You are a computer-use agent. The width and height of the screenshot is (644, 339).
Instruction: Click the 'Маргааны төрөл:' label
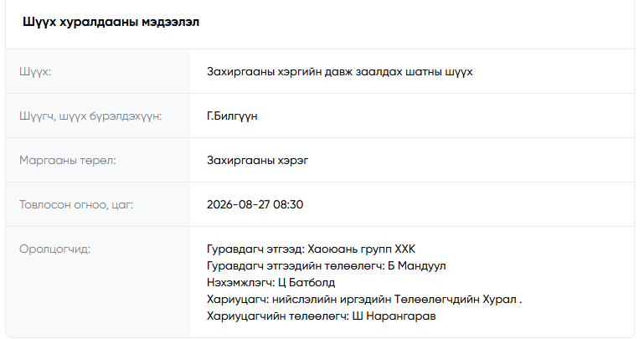(68, 161)
